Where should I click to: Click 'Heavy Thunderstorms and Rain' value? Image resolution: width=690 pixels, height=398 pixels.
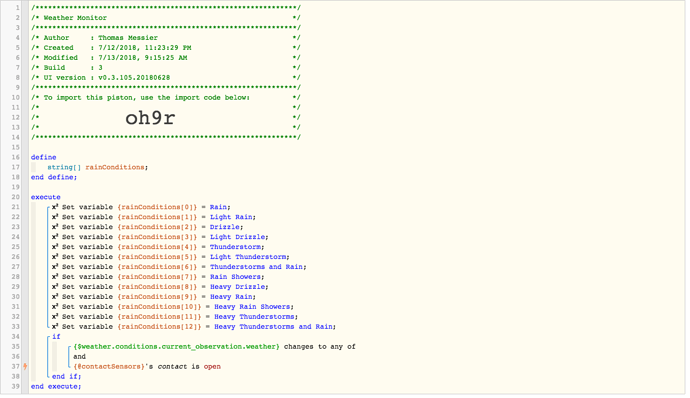273,327
